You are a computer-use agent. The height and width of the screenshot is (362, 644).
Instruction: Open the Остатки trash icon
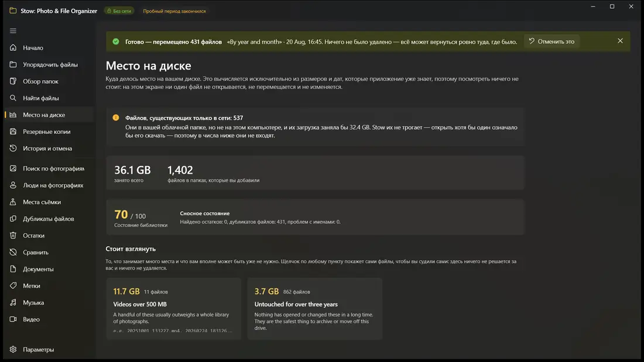click(x=13, y=236)
